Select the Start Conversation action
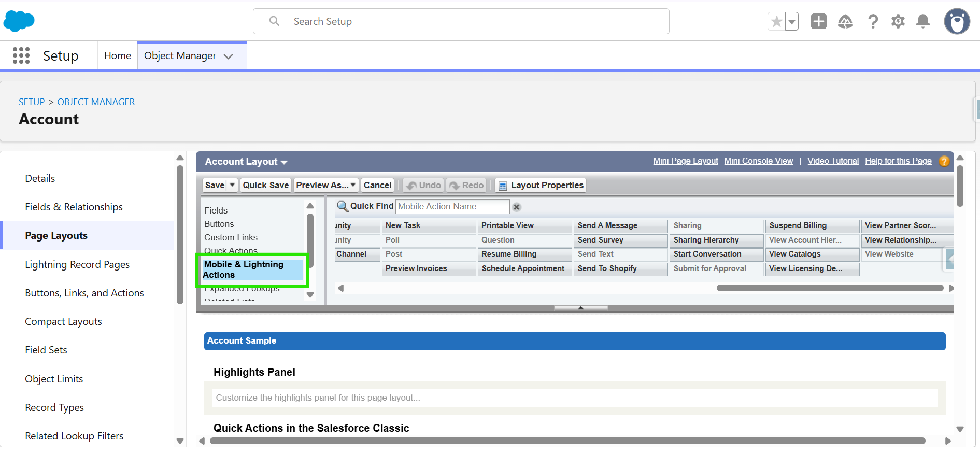The image size is (980, 454). pos(717,254)
